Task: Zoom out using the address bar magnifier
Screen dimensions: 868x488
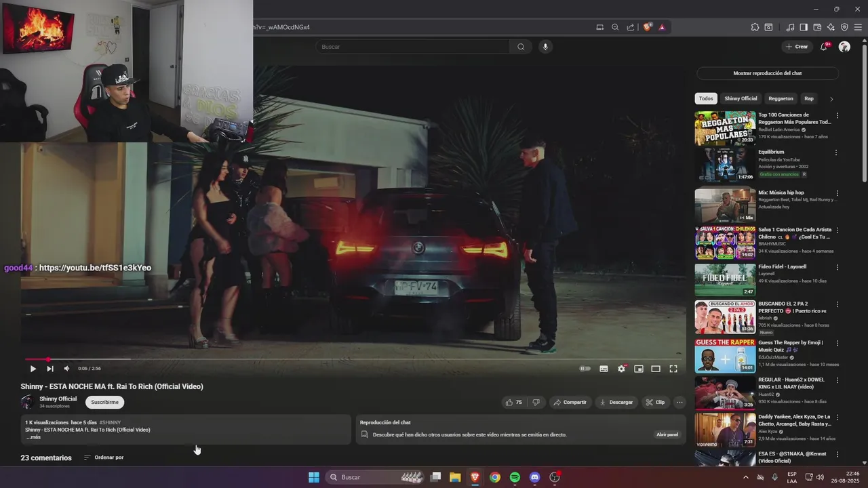Action: click(615, 27)
